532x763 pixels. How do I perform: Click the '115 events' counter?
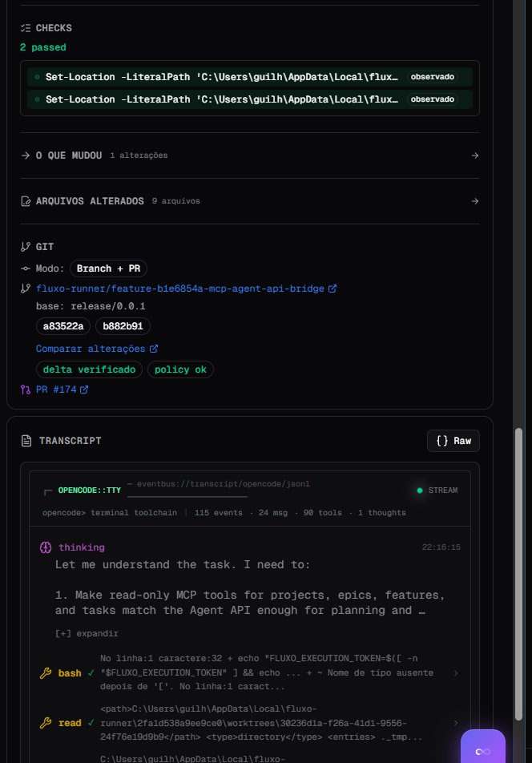tap(219, 513)
